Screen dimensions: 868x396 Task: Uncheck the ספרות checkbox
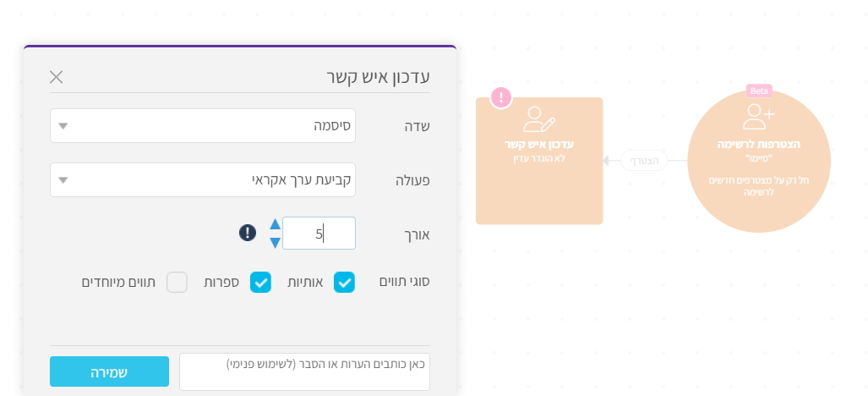260,283
